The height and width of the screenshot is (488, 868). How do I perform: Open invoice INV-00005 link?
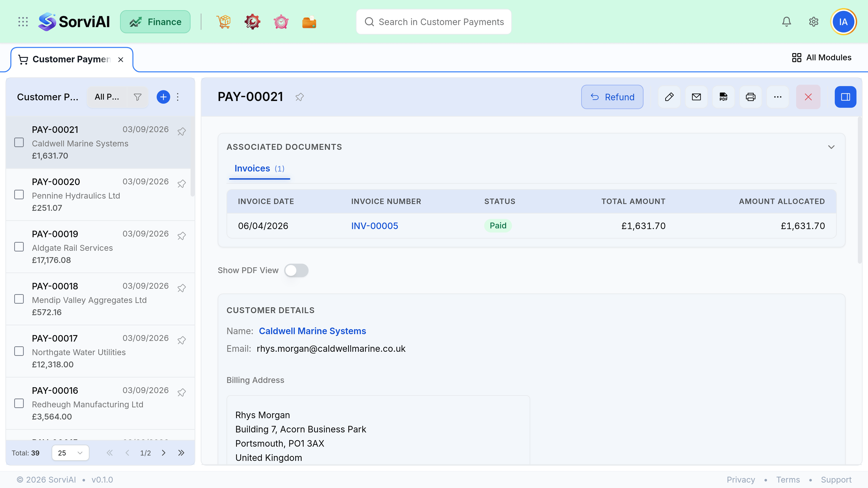[375, 226]
